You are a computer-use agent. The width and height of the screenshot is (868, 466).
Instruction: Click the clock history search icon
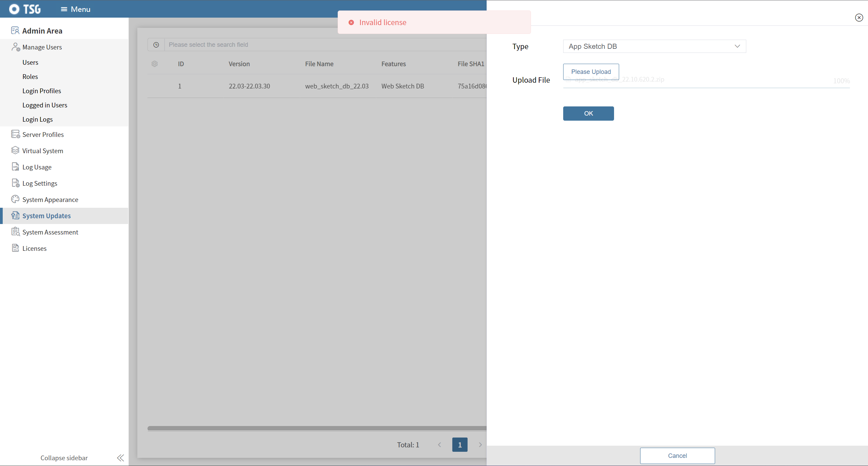click(156, 45)
